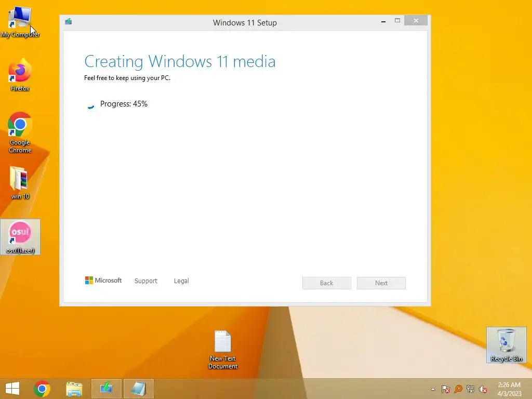Open the Windows Start button
Image resolution: width=532 pixels, height=399 pixels.
click(x=12, y=389)
